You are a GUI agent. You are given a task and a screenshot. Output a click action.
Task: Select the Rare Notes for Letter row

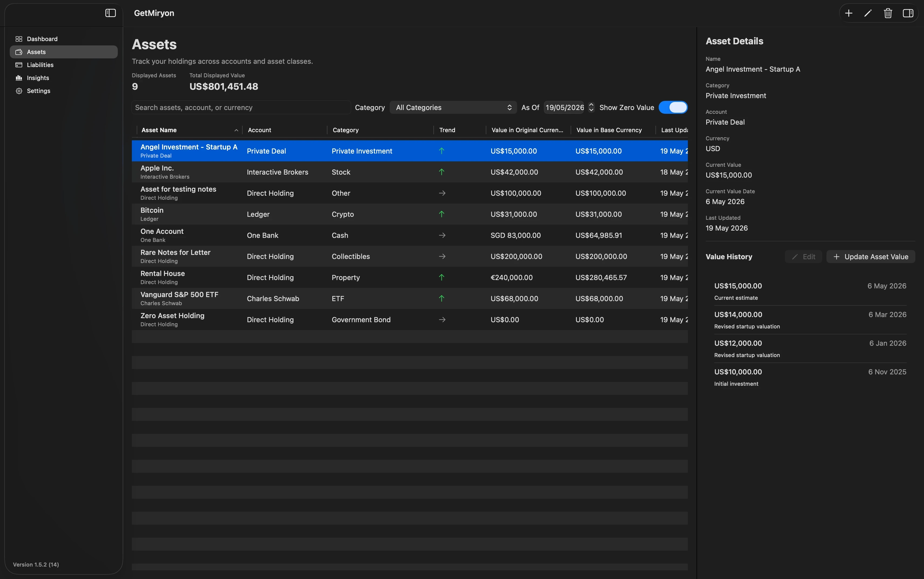pos(410,256)
